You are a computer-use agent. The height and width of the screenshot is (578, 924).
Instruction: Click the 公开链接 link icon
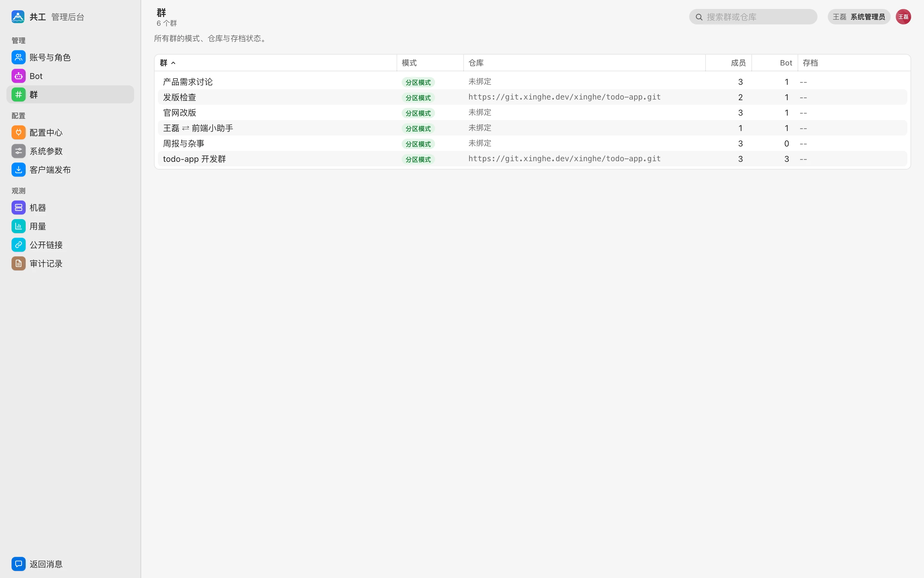point(18,245)
